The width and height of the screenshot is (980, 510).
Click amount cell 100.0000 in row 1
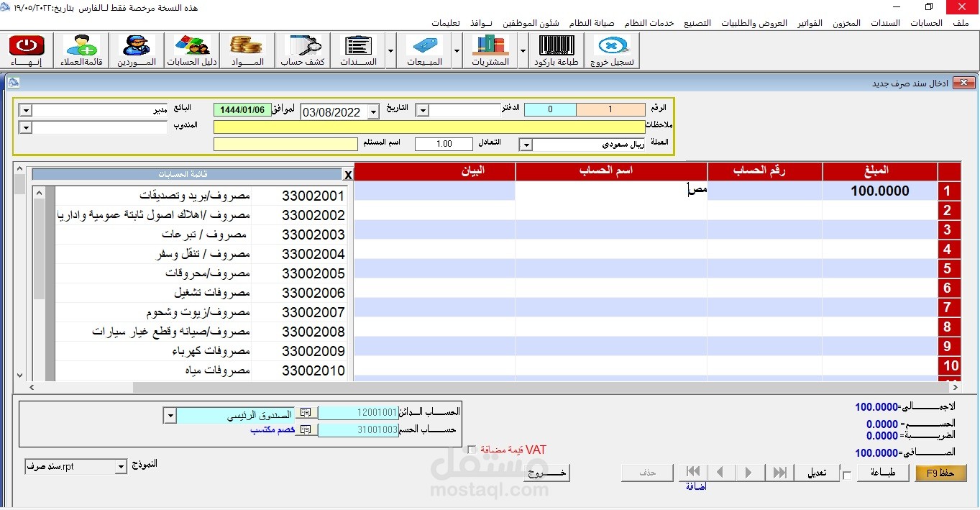point(880,191)
